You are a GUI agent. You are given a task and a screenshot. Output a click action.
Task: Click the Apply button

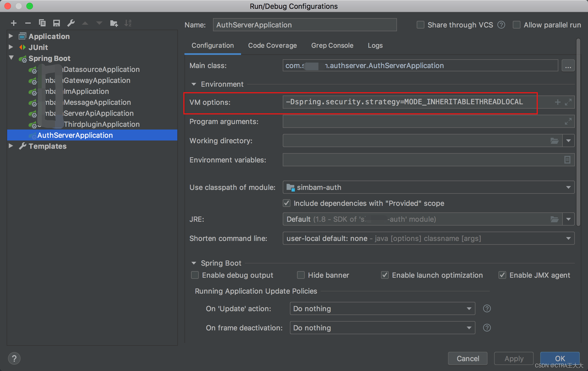click(x=514, y=358)
